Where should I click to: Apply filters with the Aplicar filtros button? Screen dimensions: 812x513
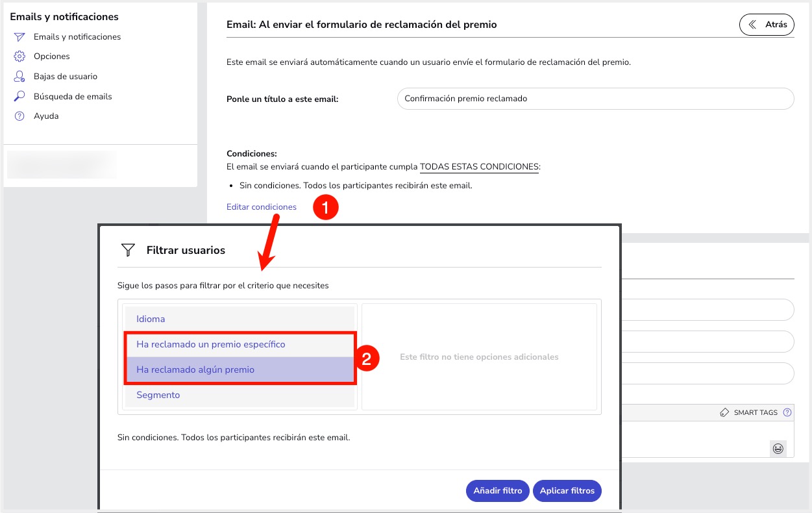(567, 491)
